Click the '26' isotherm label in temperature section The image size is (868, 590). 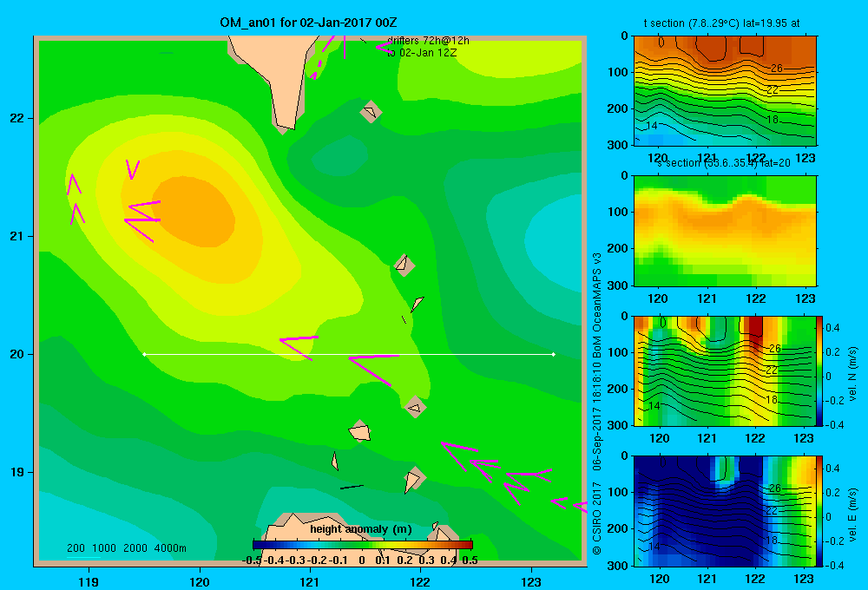tap(777, 68)
